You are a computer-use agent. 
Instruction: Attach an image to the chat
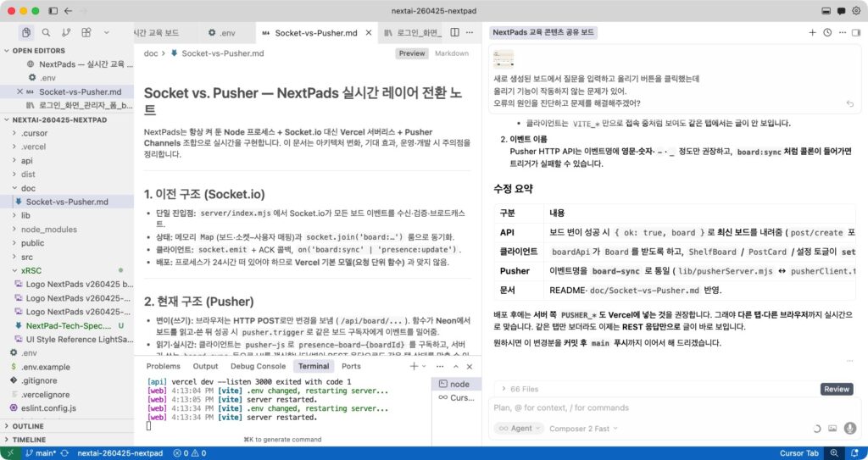[832, 429]
